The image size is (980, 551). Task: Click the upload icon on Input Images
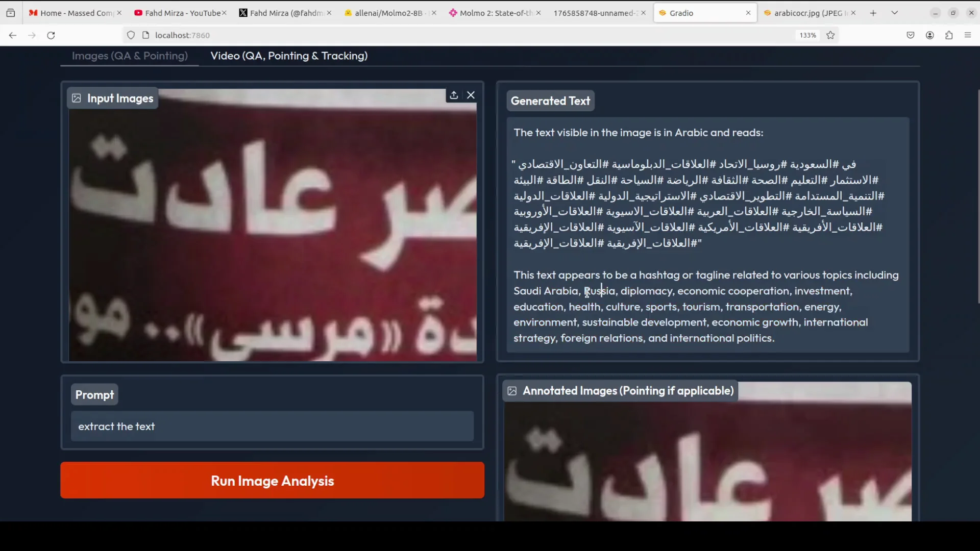pyautogui.click(x=454, y=95)
